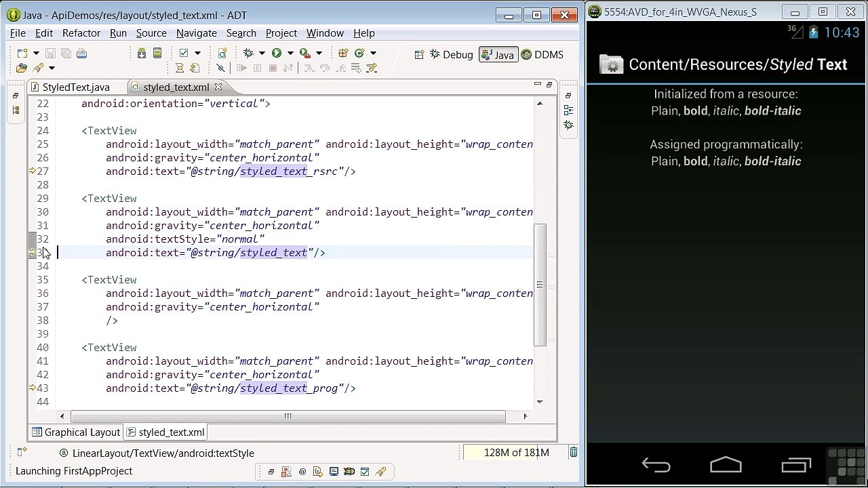Click the Open Type folder icon

pos(22,68)
